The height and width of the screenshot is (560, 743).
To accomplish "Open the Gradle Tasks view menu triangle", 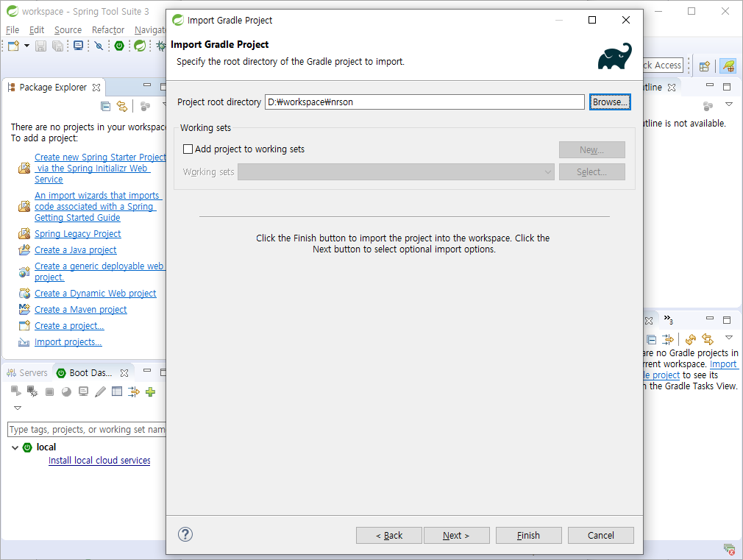I will [729, 337].
